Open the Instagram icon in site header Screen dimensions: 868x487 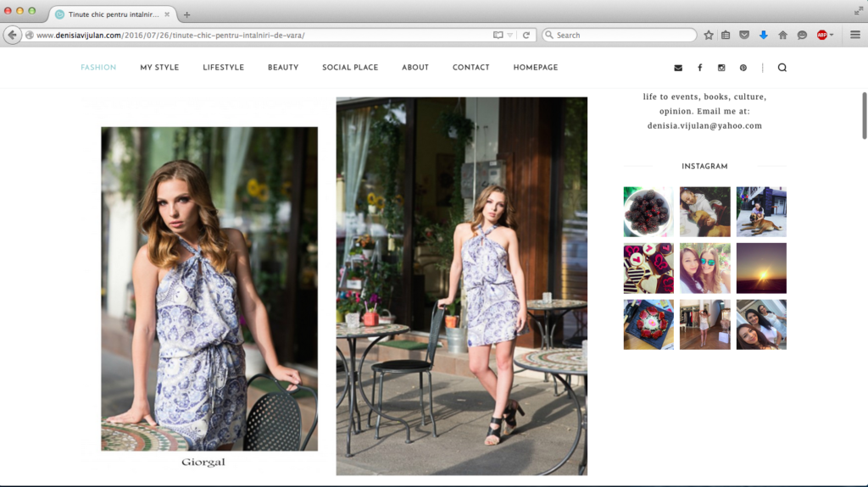(721, 68)
